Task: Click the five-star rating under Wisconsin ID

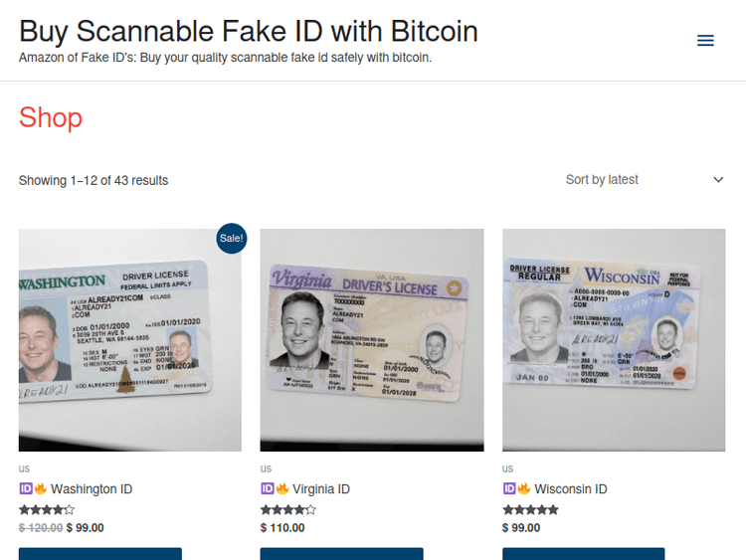Action: click(530, 510)
